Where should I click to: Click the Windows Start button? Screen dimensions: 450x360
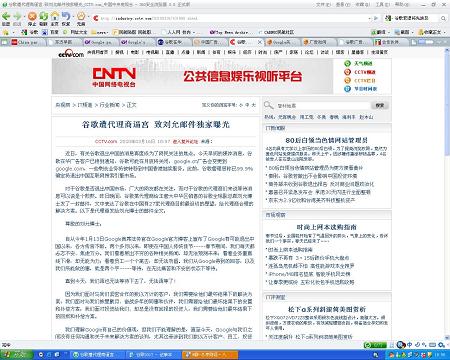coord(16,355)
